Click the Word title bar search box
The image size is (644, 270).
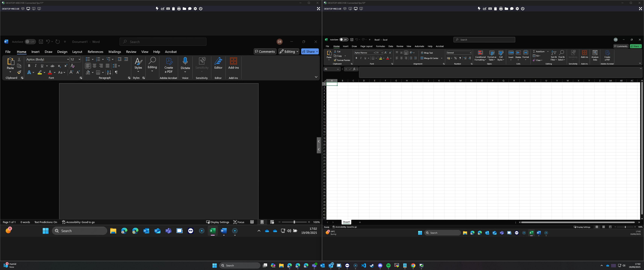(x=163, y=42)
